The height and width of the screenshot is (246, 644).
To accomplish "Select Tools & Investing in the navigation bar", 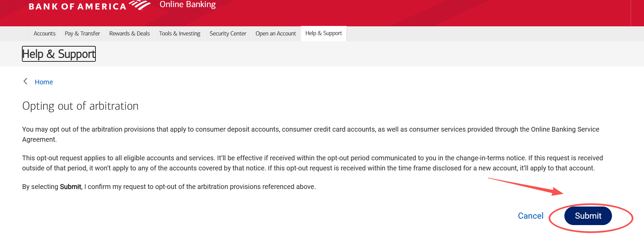I will [179, 34].
